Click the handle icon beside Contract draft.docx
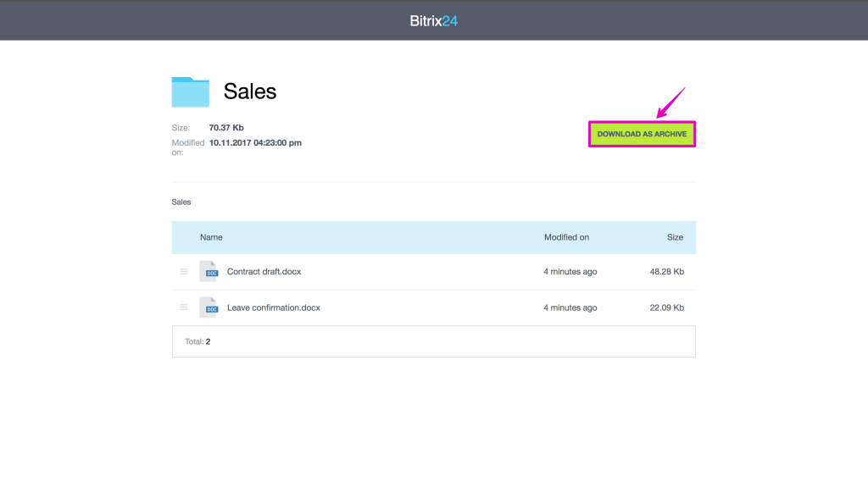 click(x=184, y=272)
